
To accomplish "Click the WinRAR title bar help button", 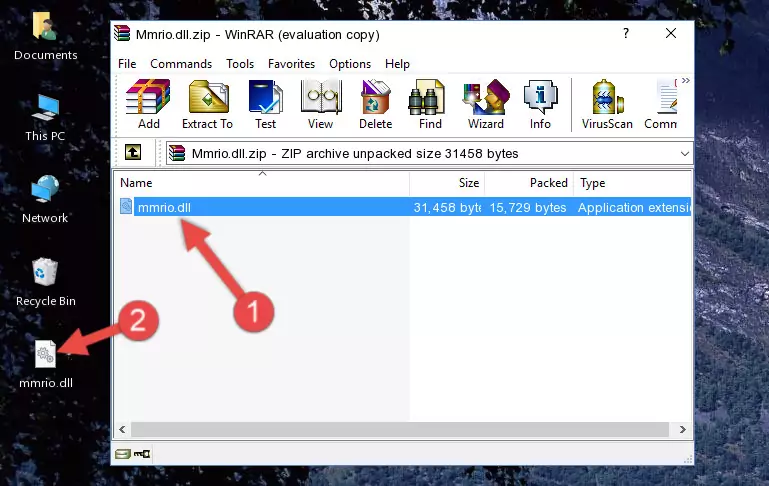I will pyautogui.click(x=626, y=33).
